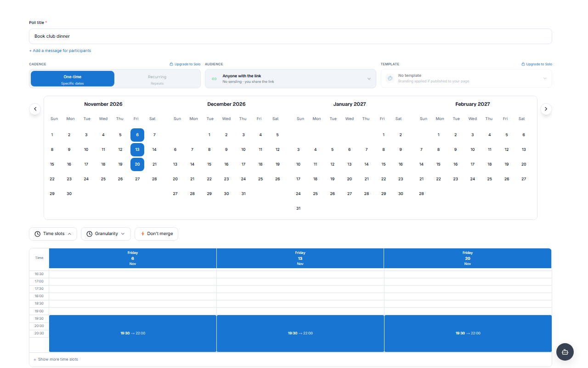Deselect November 20 in calendar
Screen dimensions: 588x368
pyautogui.click(x=137, y=164)
